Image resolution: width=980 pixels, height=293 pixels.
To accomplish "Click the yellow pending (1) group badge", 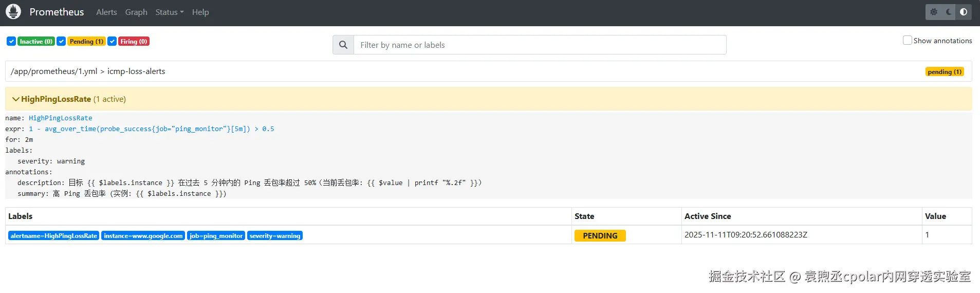I will point(945,72).
